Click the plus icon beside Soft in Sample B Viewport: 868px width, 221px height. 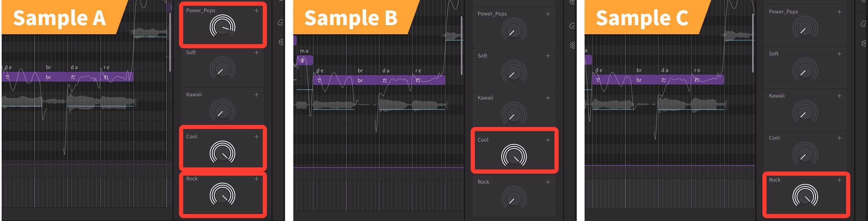pos(548,56)
